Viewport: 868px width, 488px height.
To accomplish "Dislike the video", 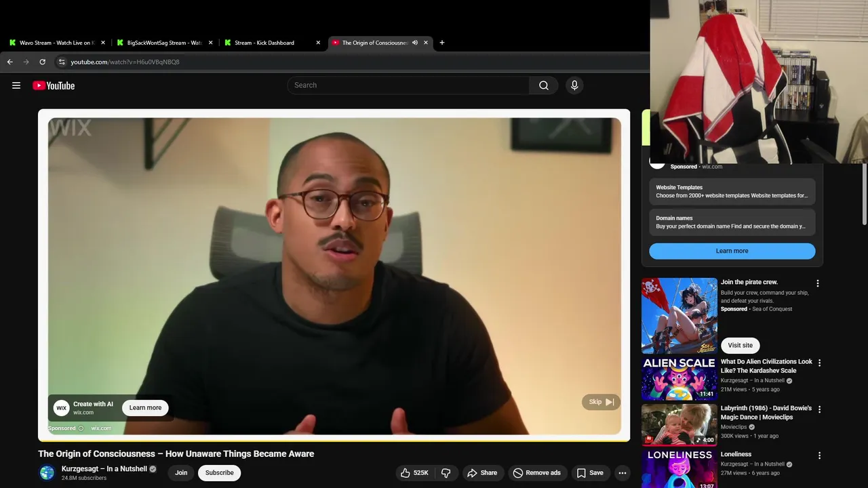I will (x=446, y=472).
